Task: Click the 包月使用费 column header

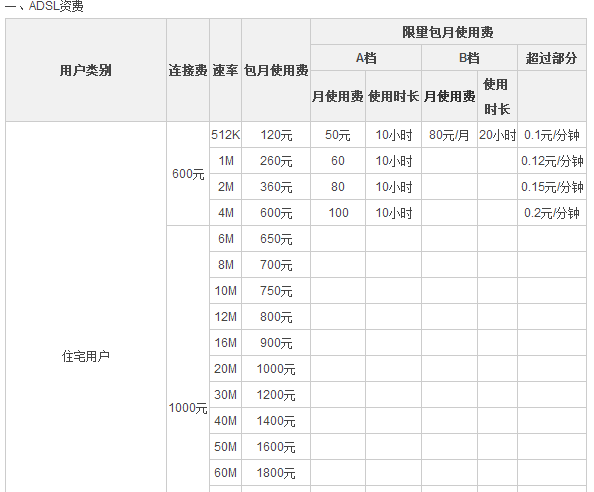Action: 276,70
